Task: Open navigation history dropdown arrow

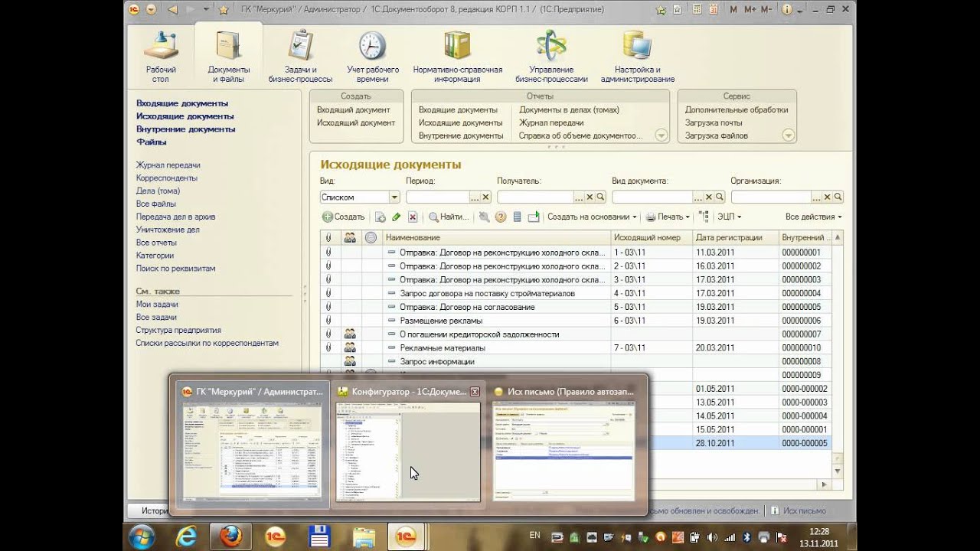Action: [207, 9]
